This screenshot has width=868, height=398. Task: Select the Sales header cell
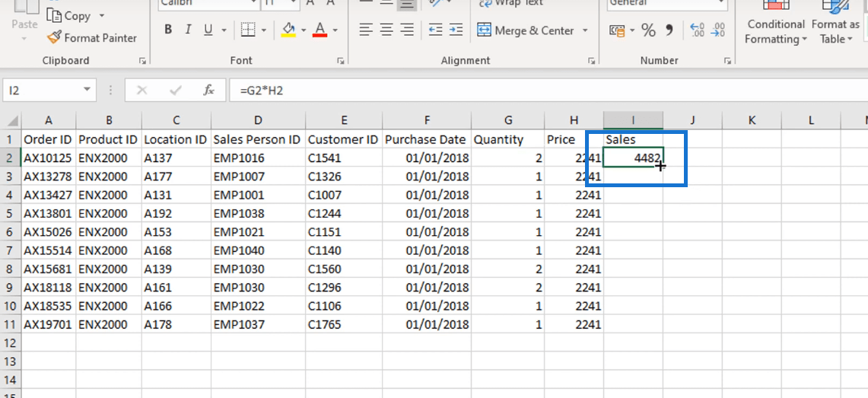[x=633, y=139]
